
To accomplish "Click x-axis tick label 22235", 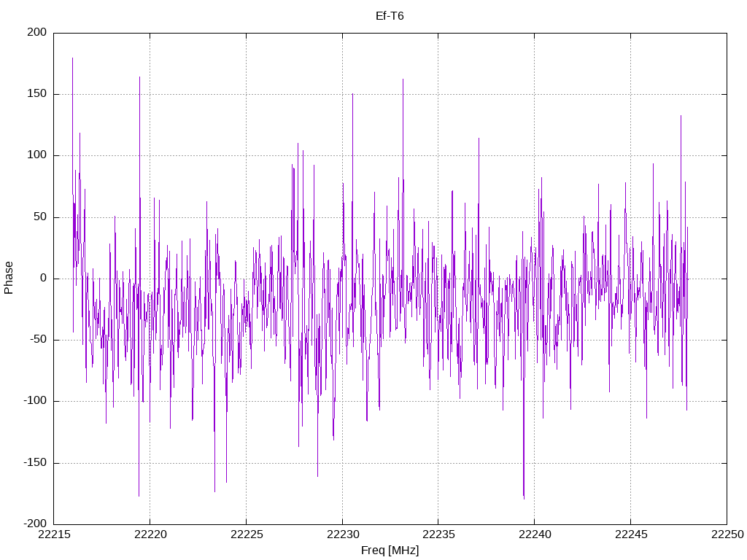I will coord(438,534).
